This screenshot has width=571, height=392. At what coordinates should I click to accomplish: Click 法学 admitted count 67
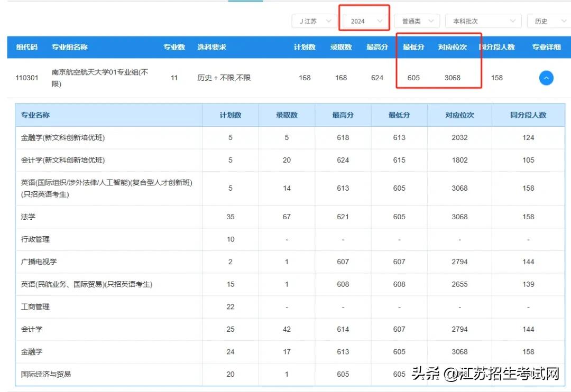tap(287, 217)
